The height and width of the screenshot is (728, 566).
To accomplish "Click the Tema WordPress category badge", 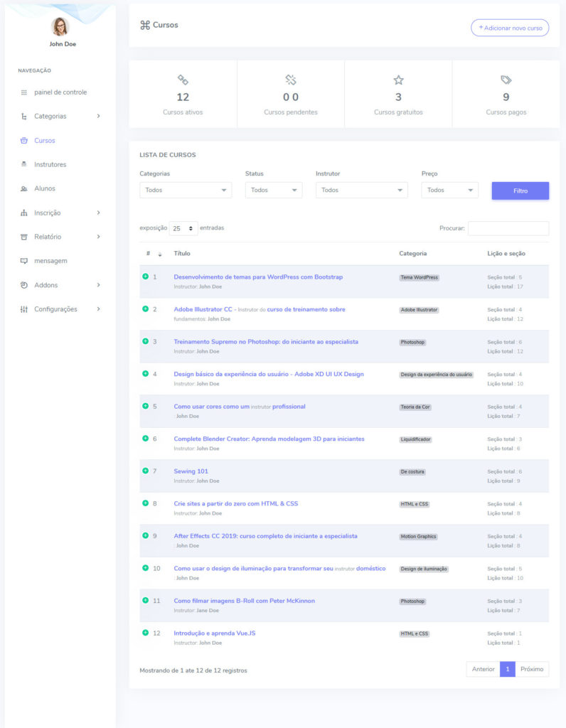I will tap(420, 278).
